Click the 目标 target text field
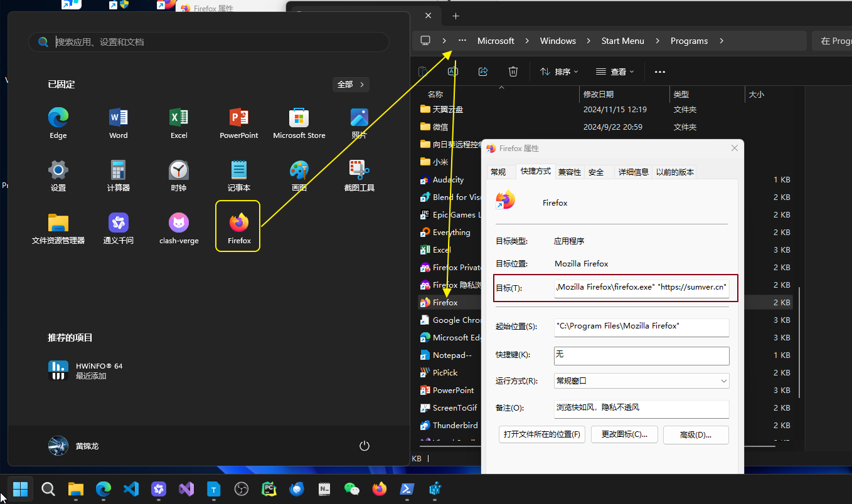This screenshot has width=852, height=504. tap(642, 288)
